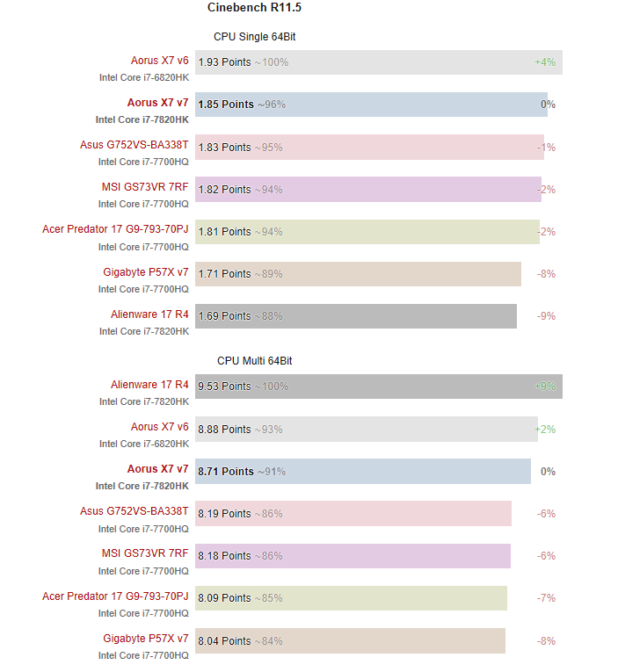
Task: Click the 1.69 Points dark gray bar
Action: click(x=355, y=316)
